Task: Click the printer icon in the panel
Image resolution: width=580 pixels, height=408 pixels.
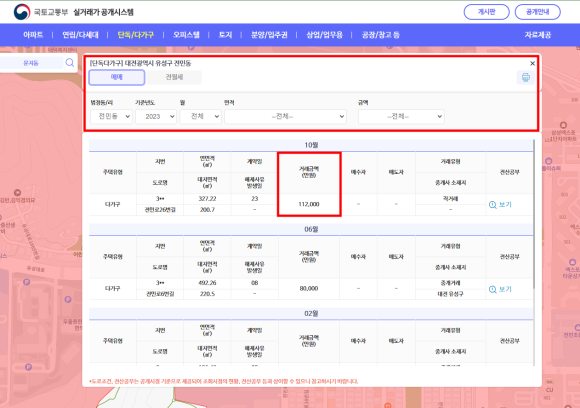Action: pyautogui.click(x=526, y=77)
